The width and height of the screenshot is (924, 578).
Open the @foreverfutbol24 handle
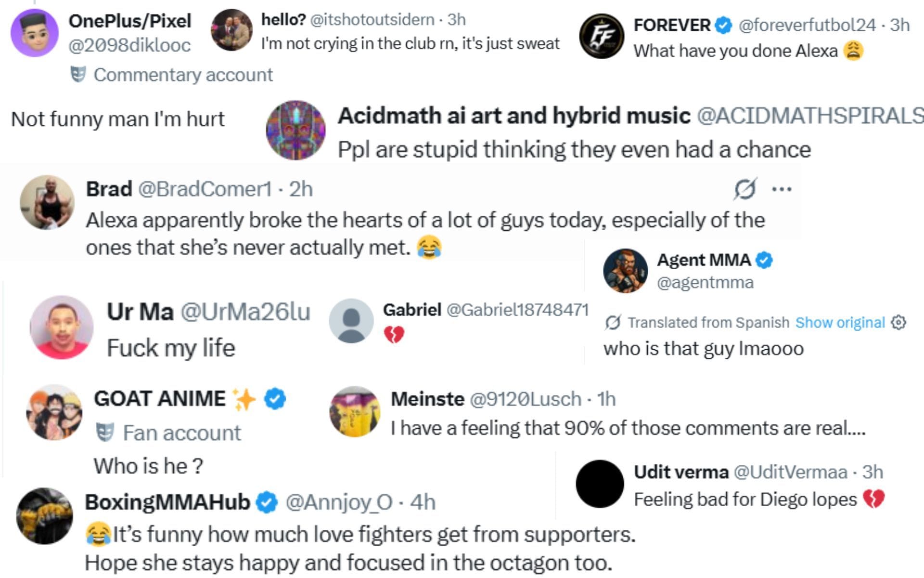(807, 25)
